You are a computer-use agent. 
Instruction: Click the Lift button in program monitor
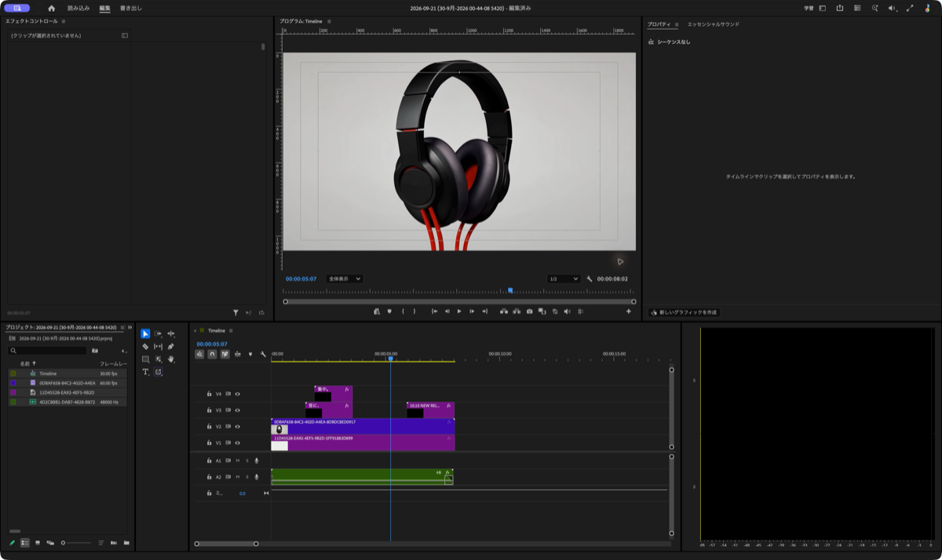[505, 311]
